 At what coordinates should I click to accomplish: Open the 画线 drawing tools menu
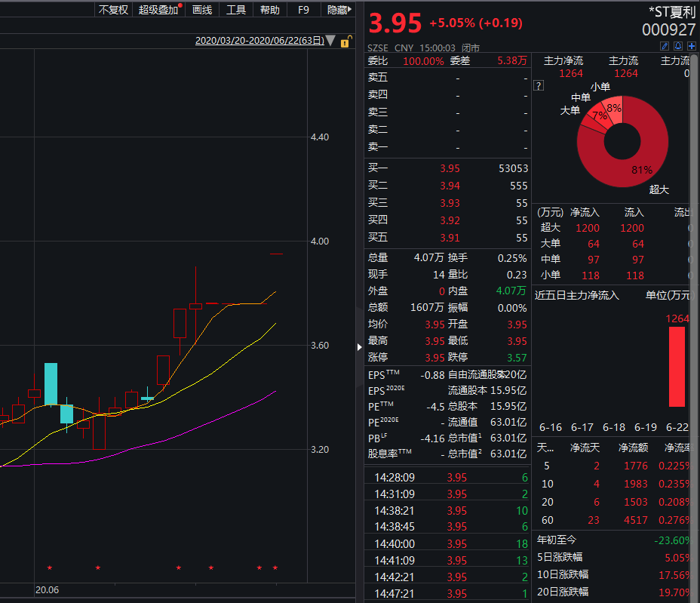coord(202,10)
